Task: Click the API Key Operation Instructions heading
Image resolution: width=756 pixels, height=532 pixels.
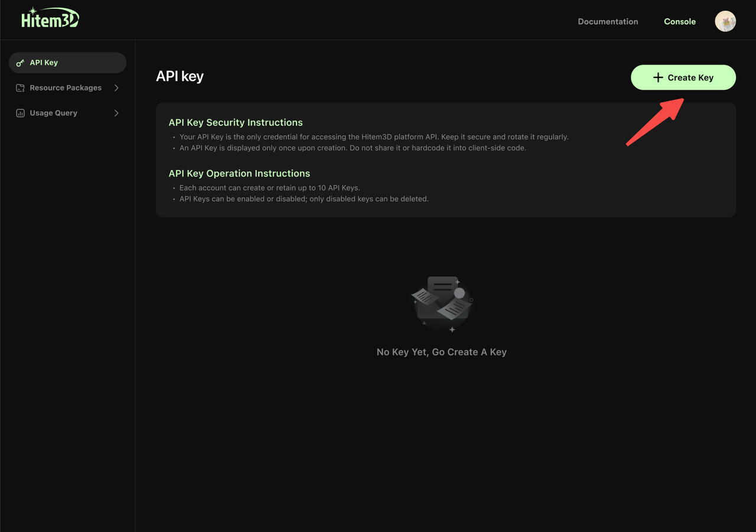Action: [x=239, y=174]
